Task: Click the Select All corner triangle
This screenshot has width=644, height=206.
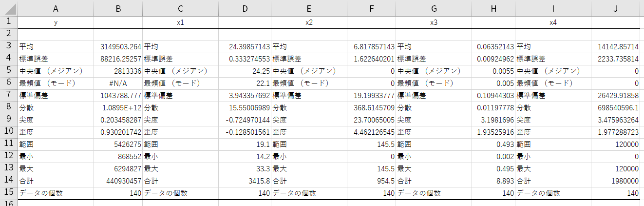Action: click(x=9, y=8)
